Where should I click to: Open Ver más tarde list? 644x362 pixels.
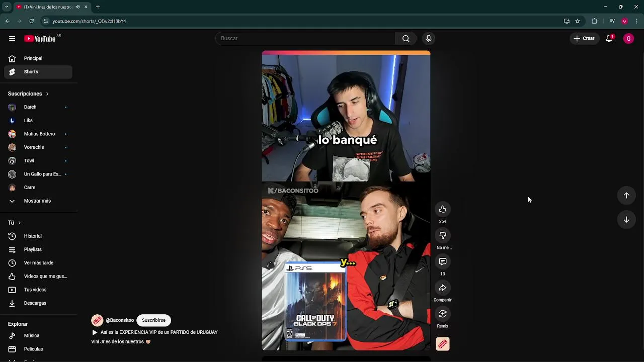(x=38, y=263)
